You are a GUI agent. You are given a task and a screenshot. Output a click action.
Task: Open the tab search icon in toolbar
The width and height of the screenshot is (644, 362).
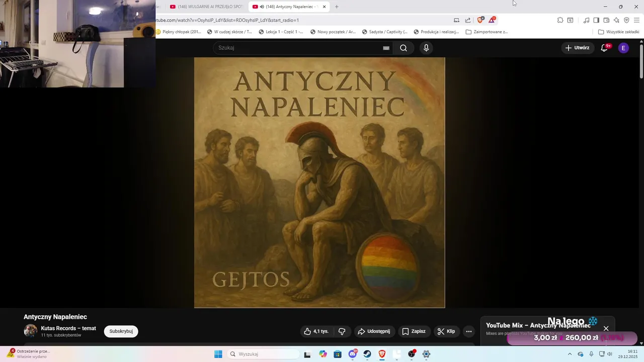click(570, 20)
